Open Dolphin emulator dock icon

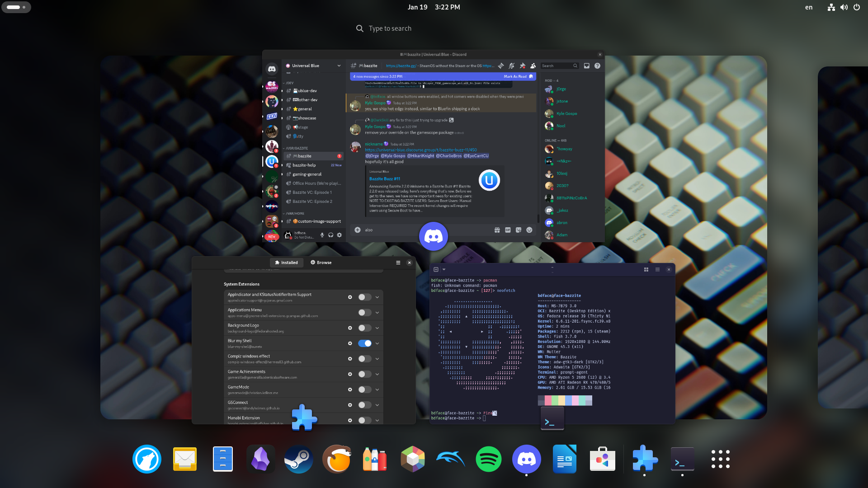[450, 459]
